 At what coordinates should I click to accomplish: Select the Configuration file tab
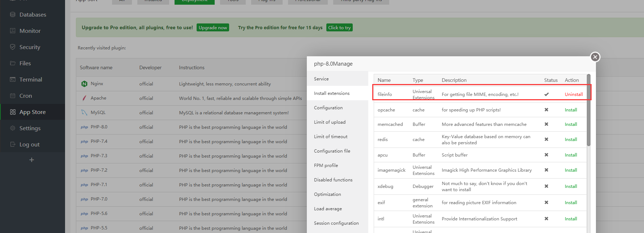pos(332,151)
